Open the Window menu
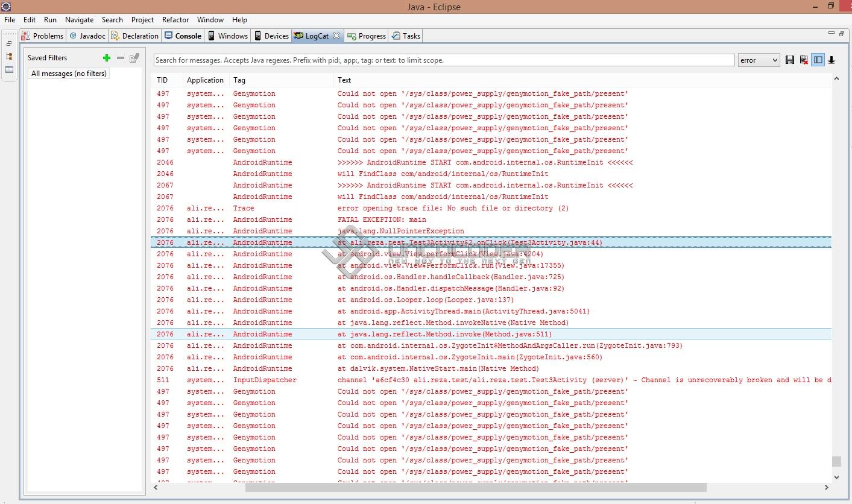This screenshot has width=852, height=504. coord(210,19)
